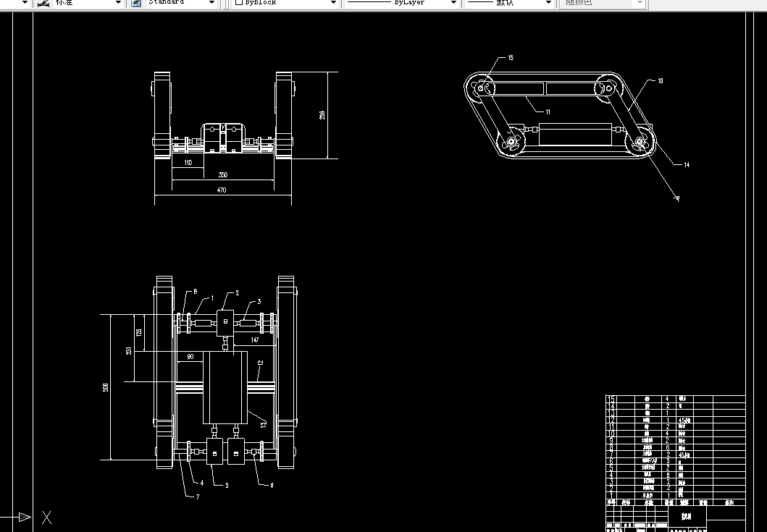Viewport: 767px width, 532px height.
Task: Expand the Standard table style dropdown
Action: tap(211, 3)
